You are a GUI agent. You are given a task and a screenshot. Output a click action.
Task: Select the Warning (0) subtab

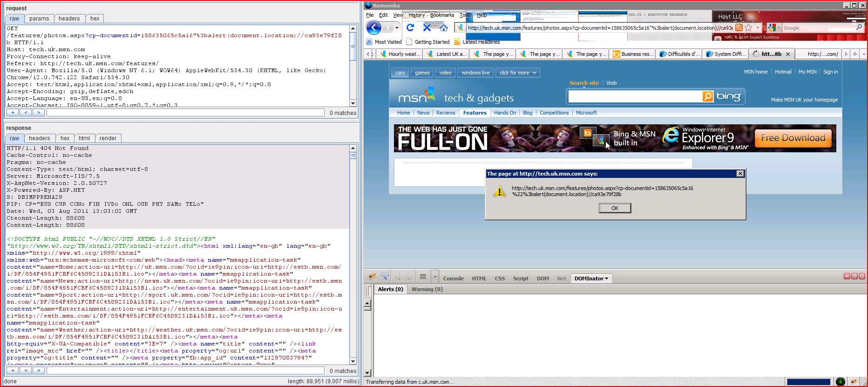[x=427, y=289]
